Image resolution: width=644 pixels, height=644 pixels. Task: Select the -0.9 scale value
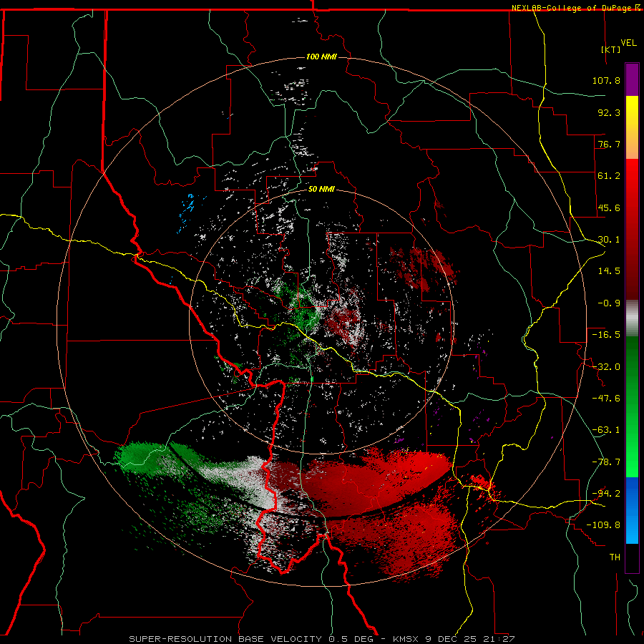pyautogui.click(x=609, y=303)
